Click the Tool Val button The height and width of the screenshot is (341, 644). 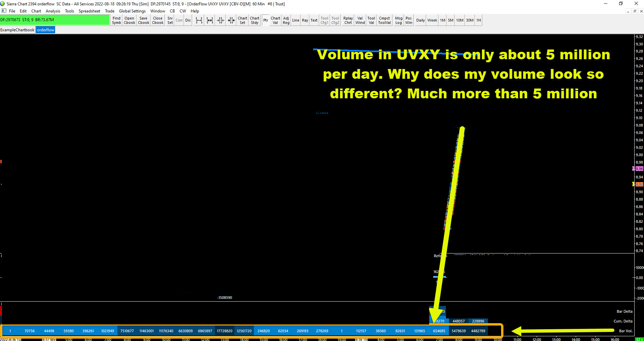tap(371, 21)
